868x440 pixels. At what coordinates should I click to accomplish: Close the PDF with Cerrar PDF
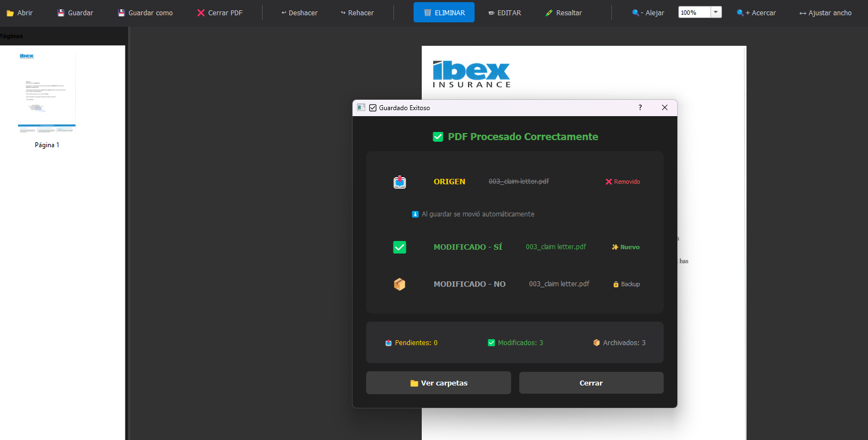[220, 13]
